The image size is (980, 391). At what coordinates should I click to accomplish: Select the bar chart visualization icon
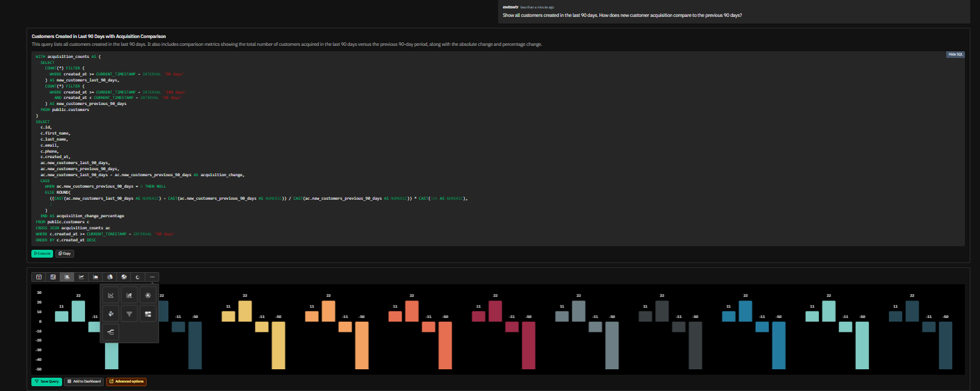[x=67, y=277]
